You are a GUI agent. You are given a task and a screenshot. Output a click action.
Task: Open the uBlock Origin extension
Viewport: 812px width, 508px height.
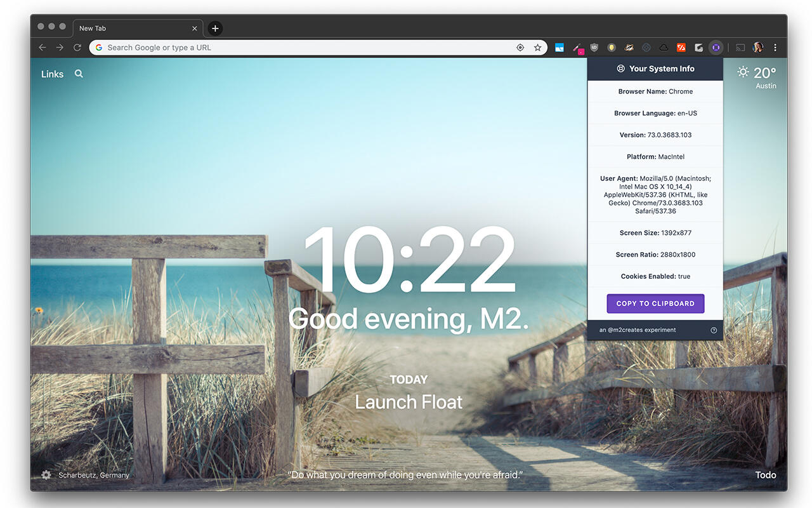[x=593, y=47]
